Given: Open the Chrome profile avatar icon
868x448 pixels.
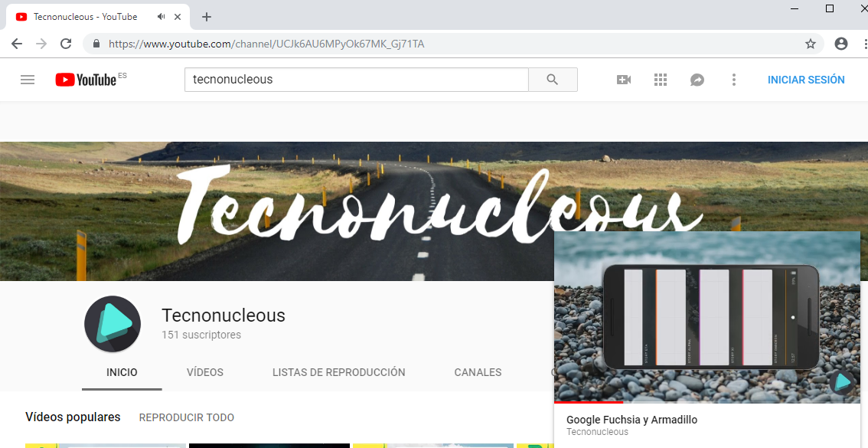Looking at the screenshot, I should [841, 44].
